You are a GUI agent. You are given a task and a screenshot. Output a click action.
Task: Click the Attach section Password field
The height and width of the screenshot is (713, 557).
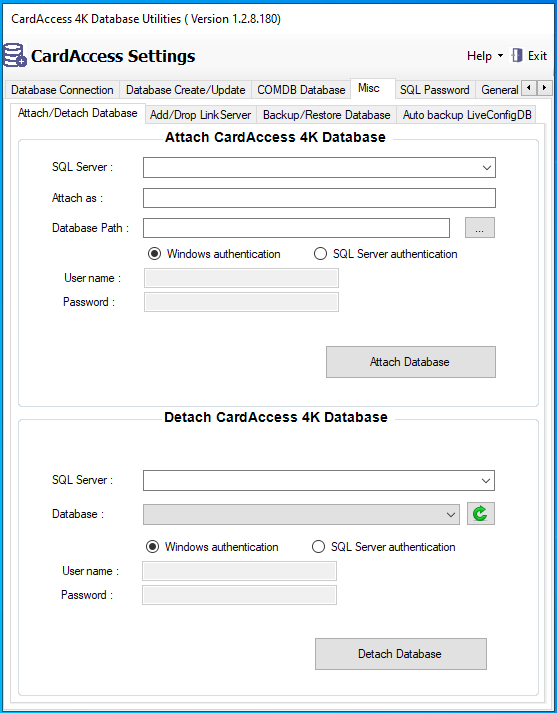coord(241,302)
